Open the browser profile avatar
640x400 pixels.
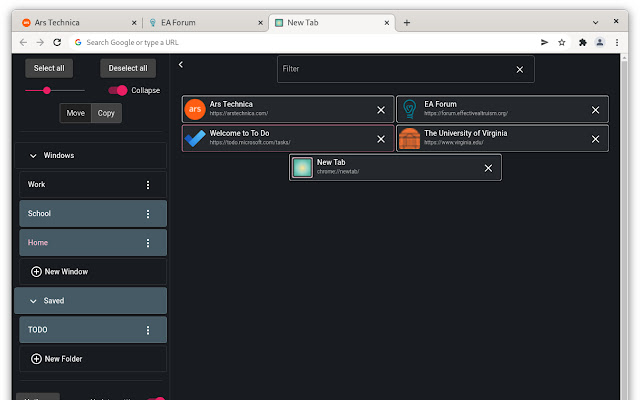[x=600, y=42]
